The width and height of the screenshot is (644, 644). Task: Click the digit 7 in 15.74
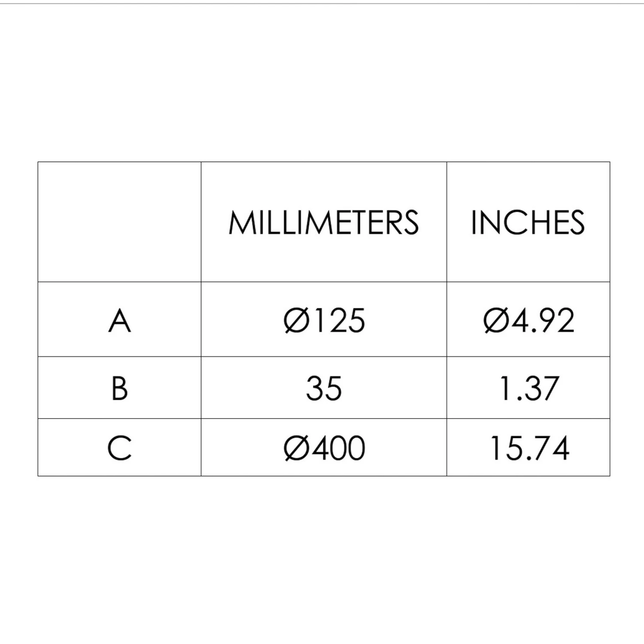click(539, 449)
